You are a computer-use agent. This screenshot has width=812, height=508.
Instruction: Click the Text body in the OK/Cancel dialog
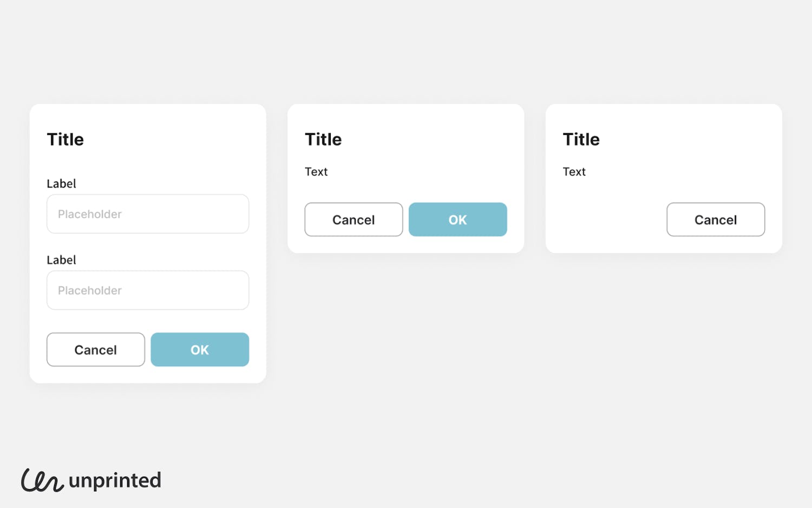pyautogui.click(x=316, y=172)
